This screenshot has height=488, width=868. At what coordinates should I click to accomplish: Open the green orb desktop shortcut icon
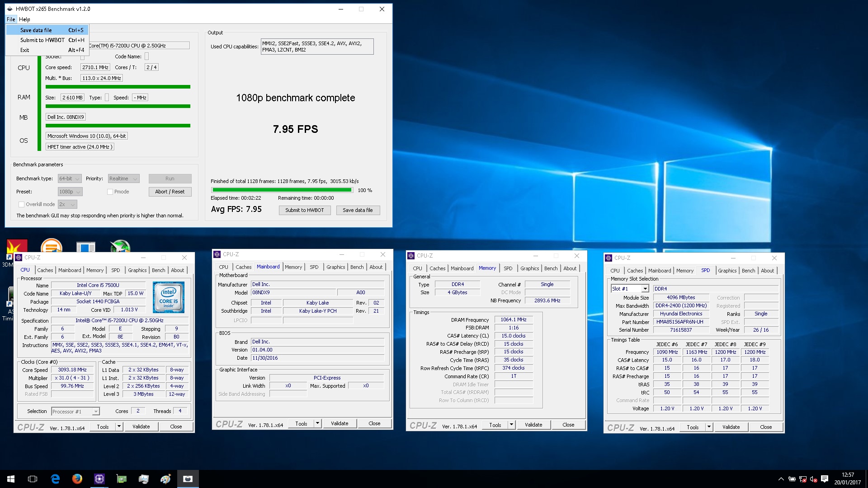coord(120,246)
